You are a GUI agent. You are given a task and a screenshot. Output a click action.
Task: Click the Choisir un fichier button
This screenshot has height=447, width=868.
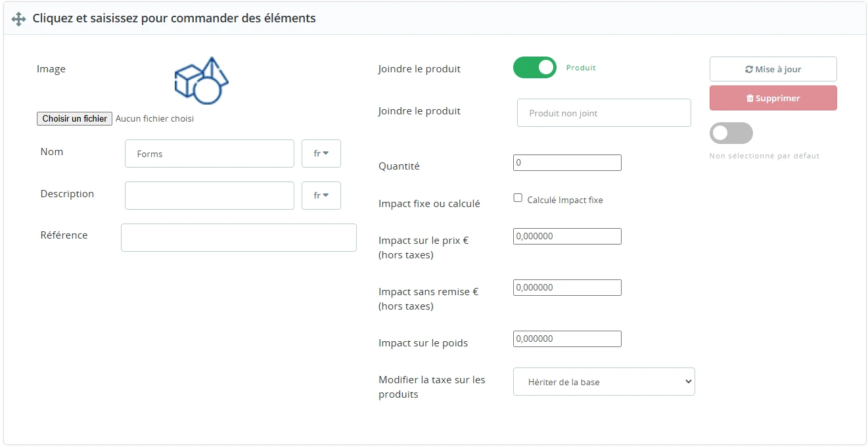[74, 118]
